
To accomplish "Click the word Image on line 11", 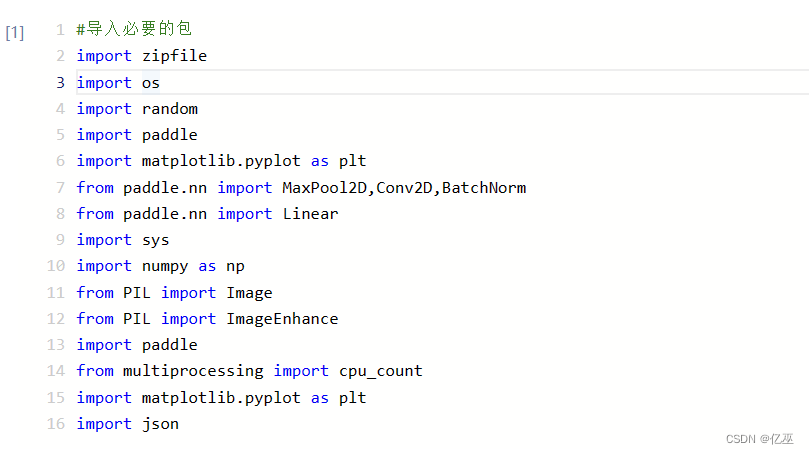I will pyautogui.click(x=249, y=292).
